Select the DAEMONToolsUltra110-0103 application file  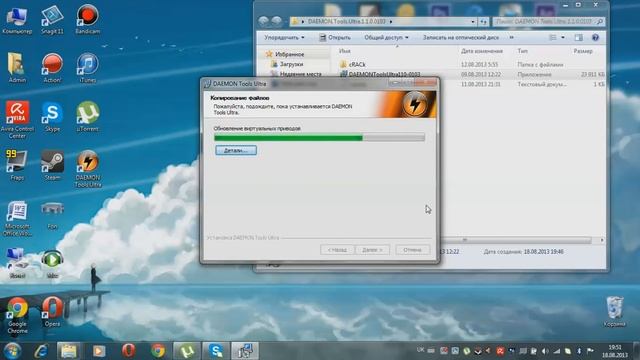pos(384,74)
